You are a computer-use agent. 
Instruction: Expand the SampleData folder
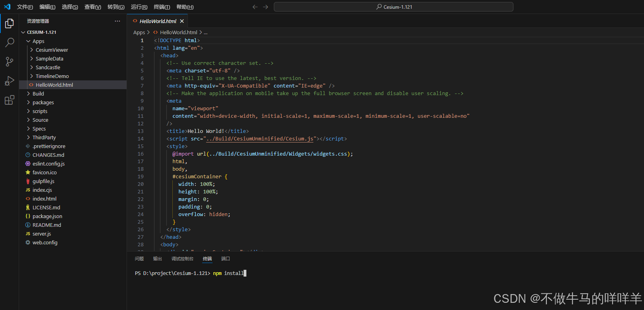pos(31,58)
